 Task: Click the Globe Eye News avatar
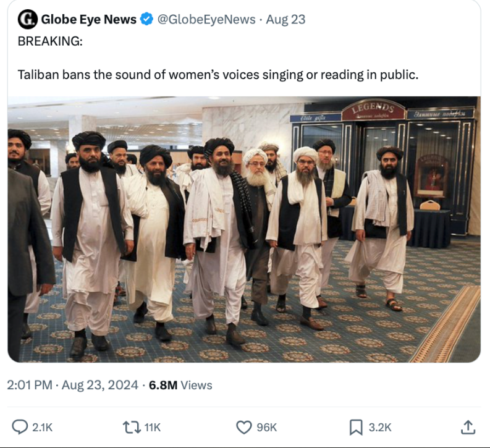pyautogui.click(x=28, y=19)
